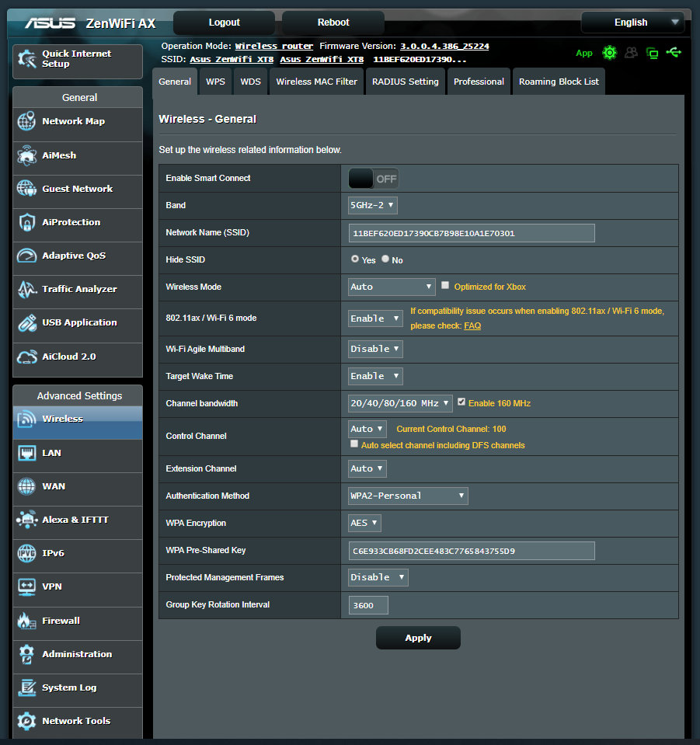700x745 pixels.
Task: Check the Optimized for Xbox box
Action: (445, 286)
